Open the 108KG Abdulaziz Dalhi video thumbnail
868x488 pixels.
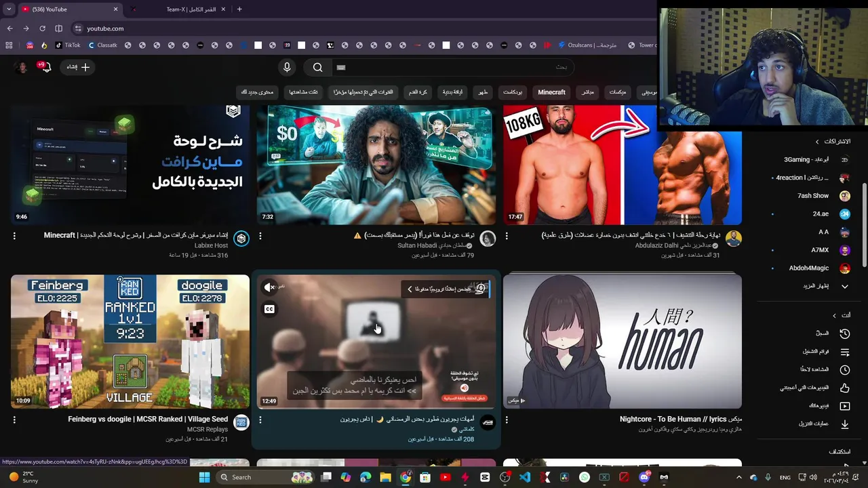623,165
